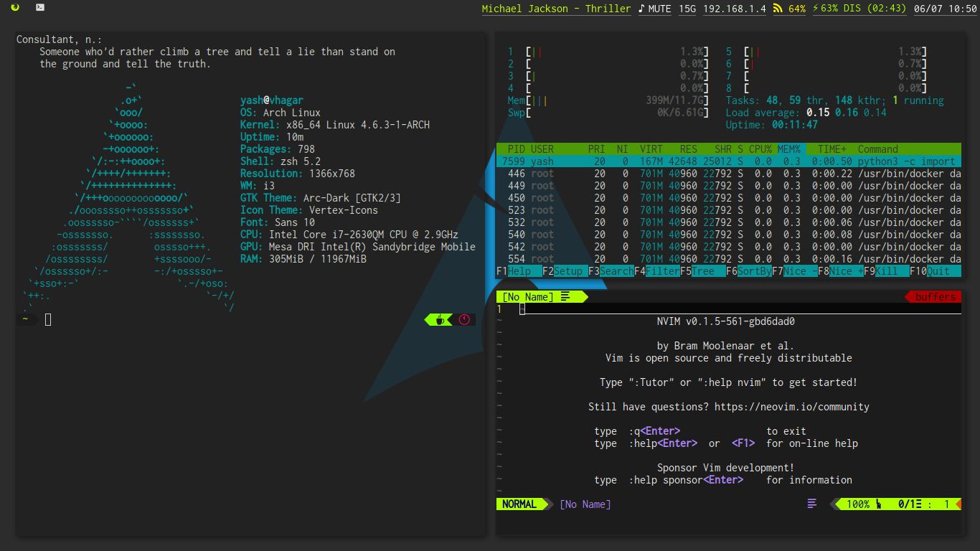Open https://neovim.io/community link in nvim
Screen dimensions: 980x551
click(x=792, y=407)
